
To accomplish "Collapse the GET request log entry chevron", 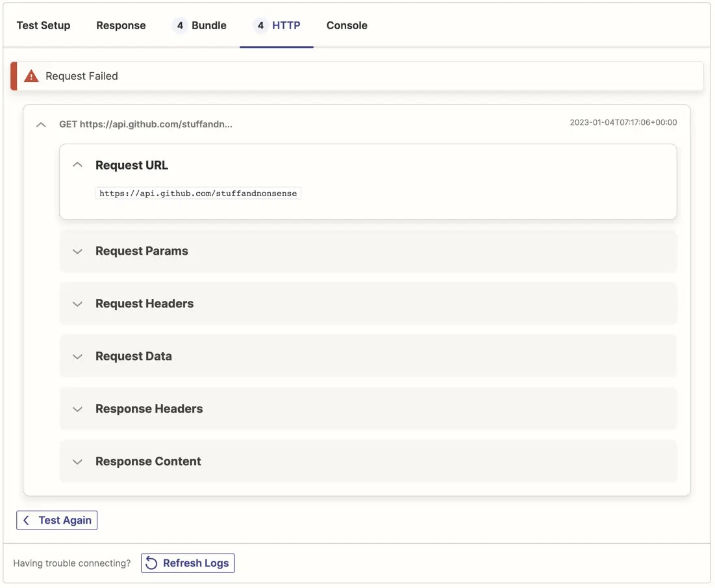I will point(41,125).
